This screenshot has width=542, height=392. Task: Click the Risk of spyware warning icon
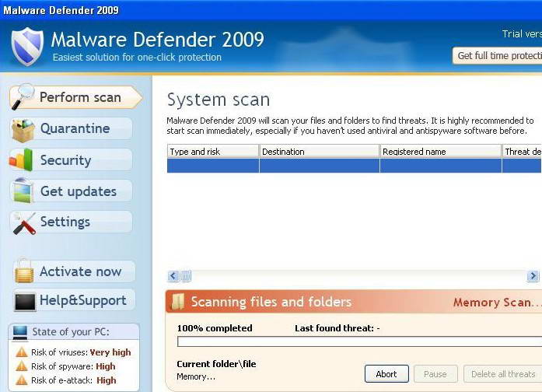(x=22, y=366)
